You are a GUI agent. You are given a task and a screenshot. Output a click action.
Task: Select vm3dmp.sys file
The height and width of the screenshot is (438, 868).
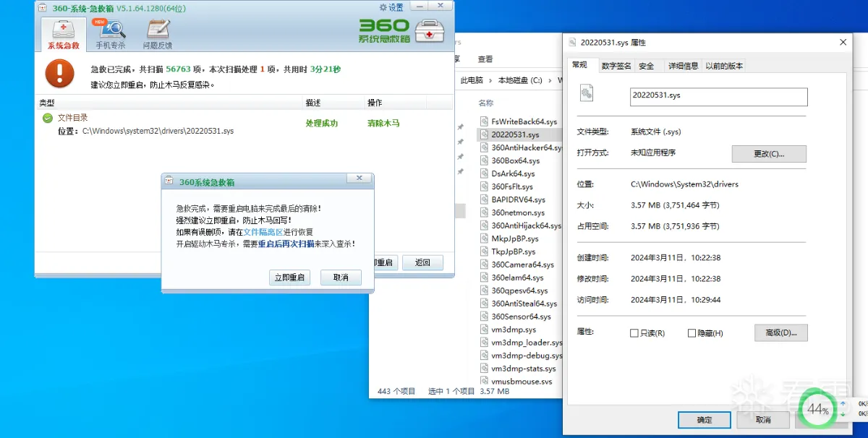[x=509, y=330]
